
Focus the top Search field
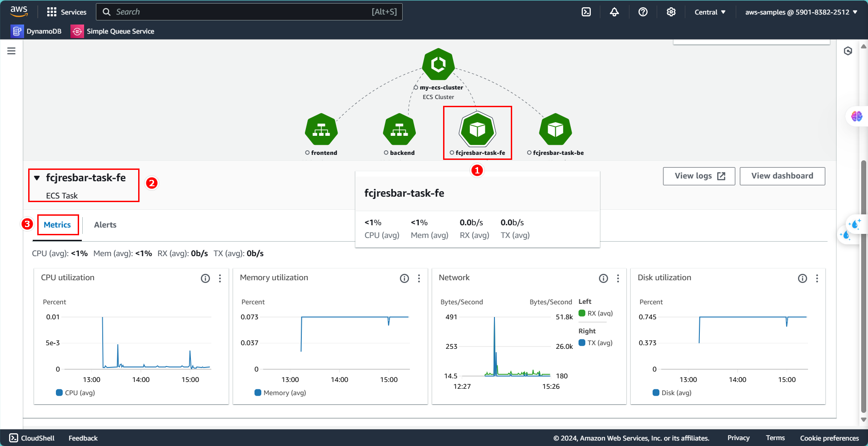point(249,12)
